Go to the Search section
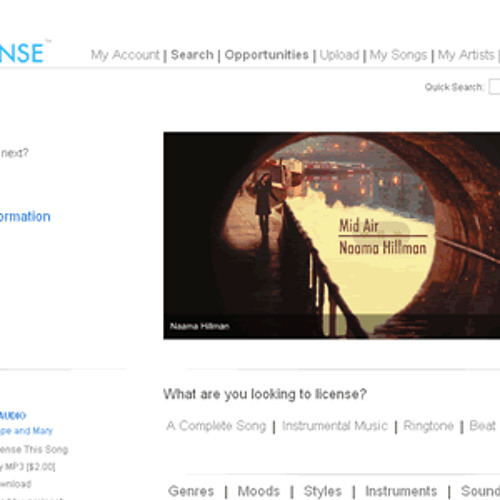Viewport: 500px width, 500px height. pyautogui.click(x=192, y=55)
